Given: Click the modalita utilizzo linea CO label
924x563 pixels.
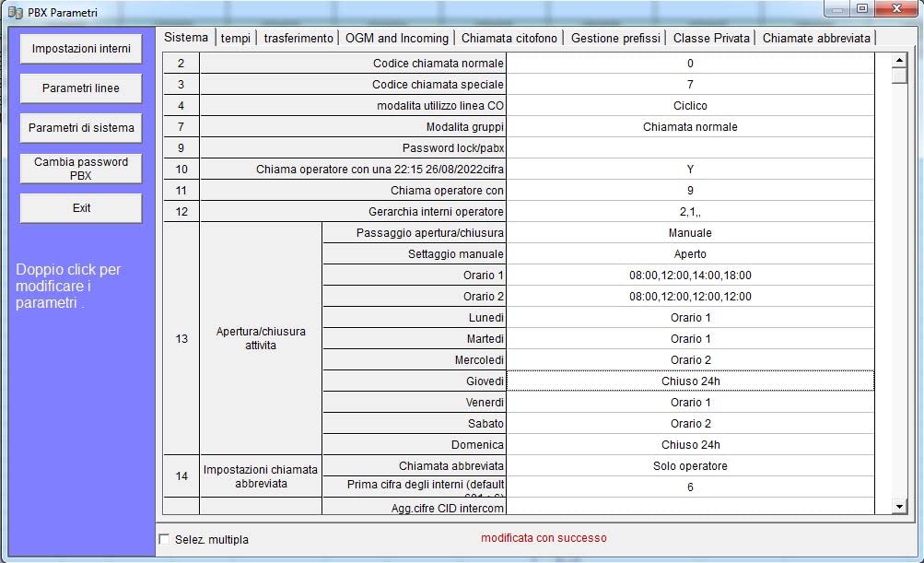Looking at the screenshot, I should point(353,106).
